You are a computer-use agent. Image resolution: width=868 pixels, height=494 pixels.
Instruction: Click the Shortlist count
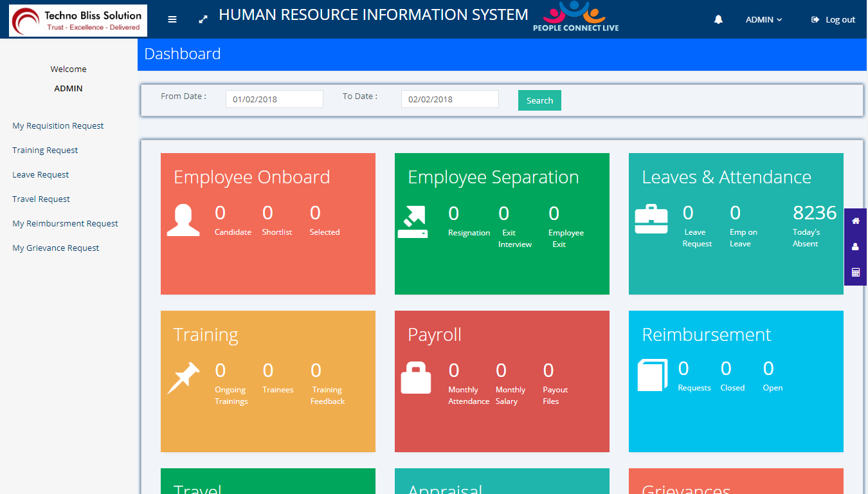(268, 213)
